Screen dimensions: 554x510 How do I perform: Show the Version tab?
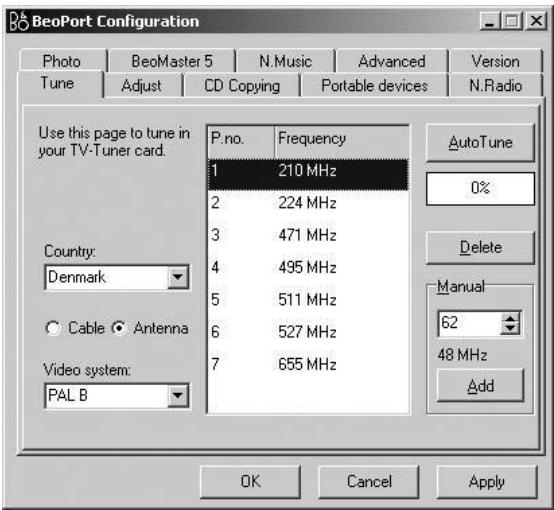click(496, 61)
